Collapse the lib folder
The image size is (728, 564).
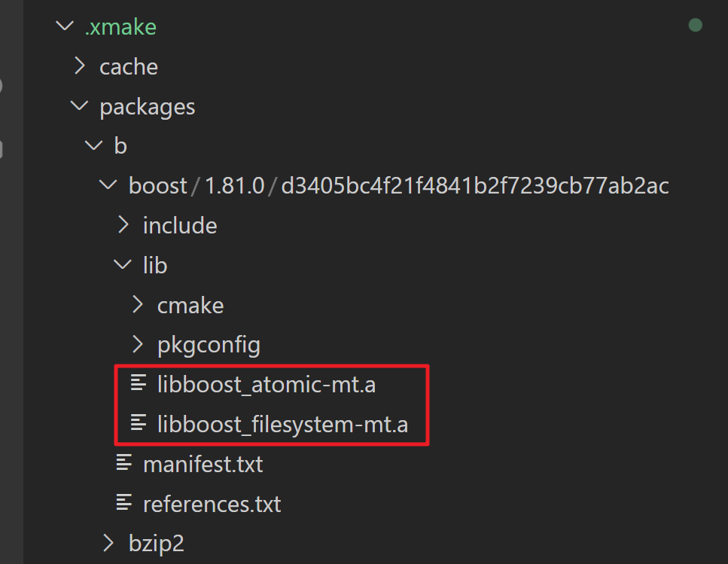click(123, 265)
